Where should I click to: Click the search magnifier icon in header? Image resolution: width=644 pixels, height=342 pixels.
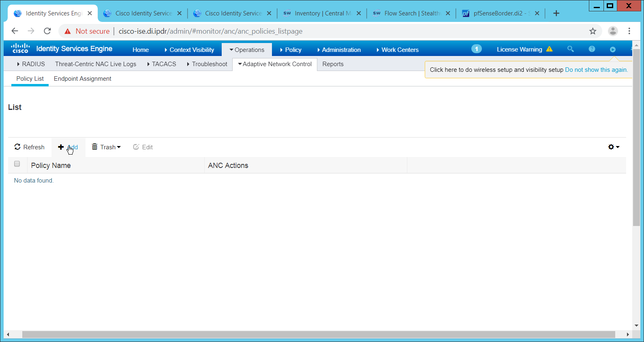pyautogui.click(x=570, y=49)
